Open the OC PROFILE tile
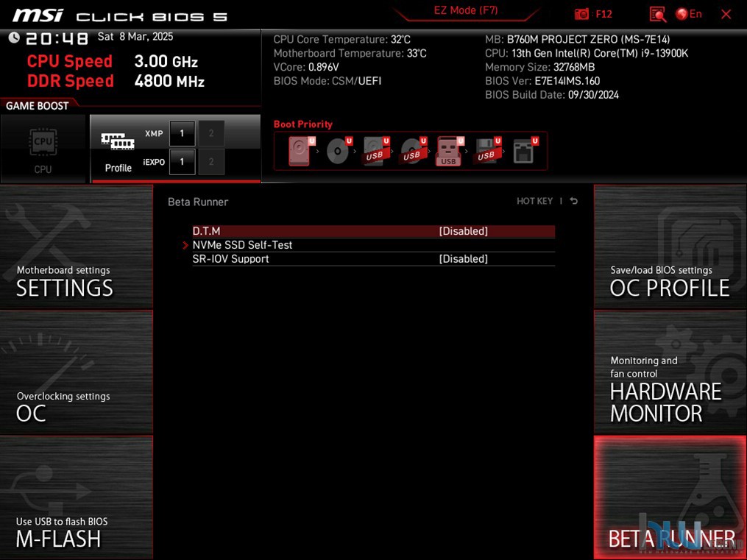Image resolution: width=747 pixels, height=560 pixels. (670, 247)
